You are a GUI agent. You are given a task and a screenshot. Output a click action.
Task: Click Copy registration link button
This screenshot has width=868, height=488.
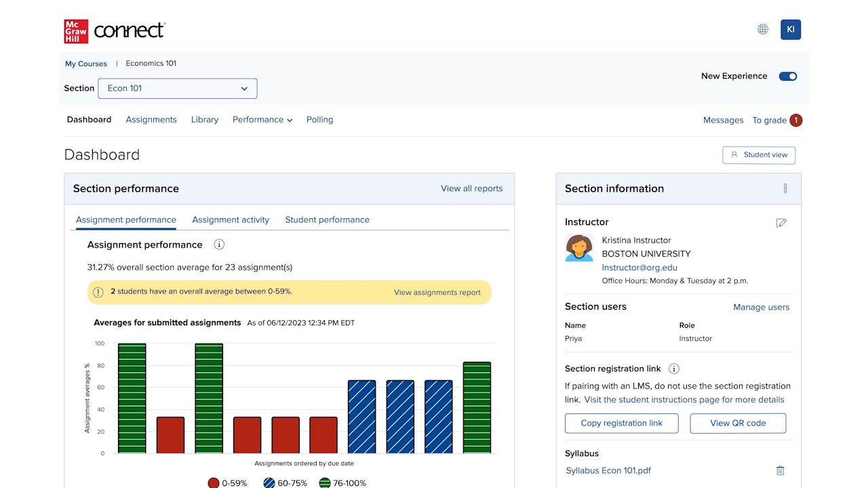[x=622, y=423]
